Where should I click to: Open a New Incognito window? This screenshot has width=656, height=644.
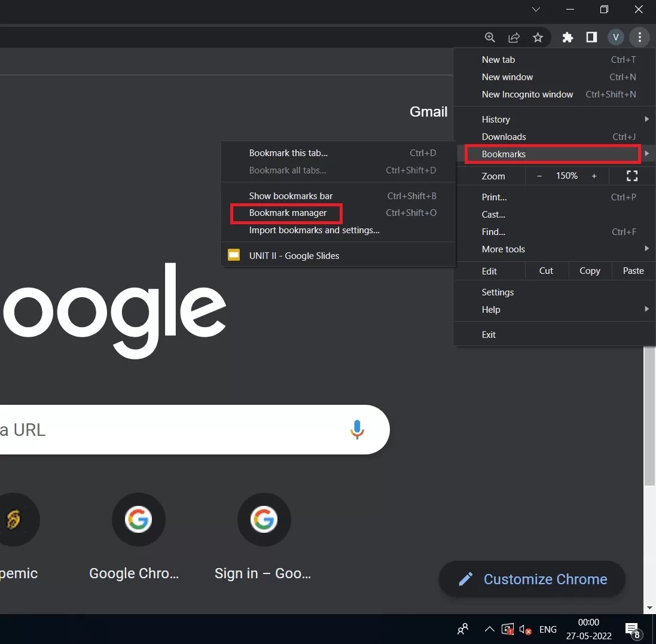click(x=527, y=94)
